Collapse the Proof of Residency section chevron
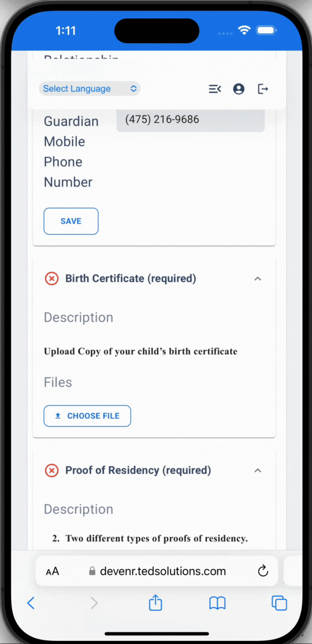Viewport: 312px width, 644px height. tap(258, 470)
